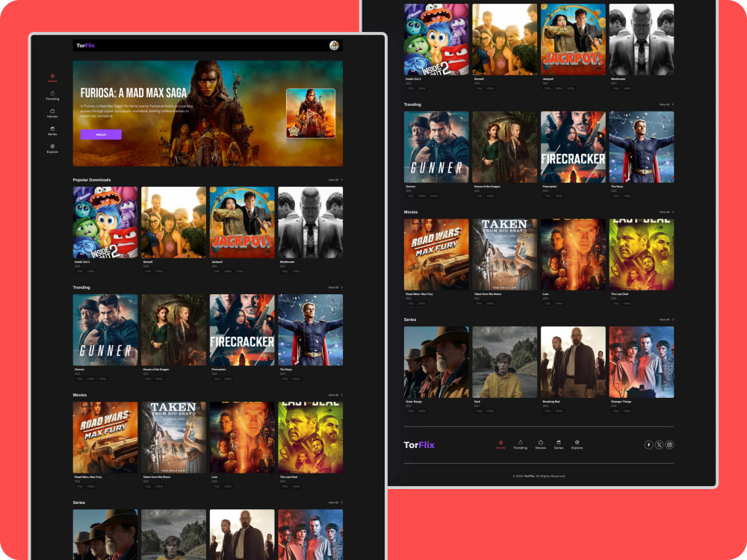Open Road Wars: Max Fury poster, right window
Viewport: 747px width, 560px height.
[436, 255]
